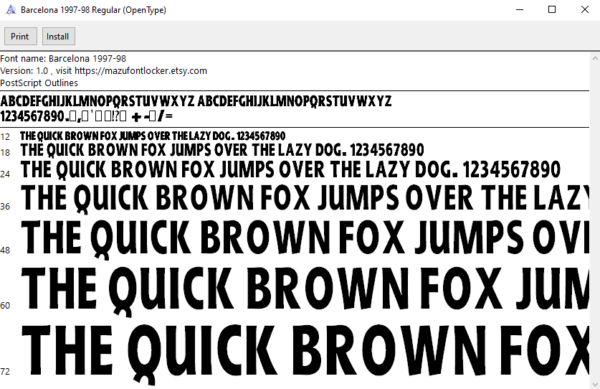Close the font viewer window
Screen dimensions: 600x389
tap(585, 10)
